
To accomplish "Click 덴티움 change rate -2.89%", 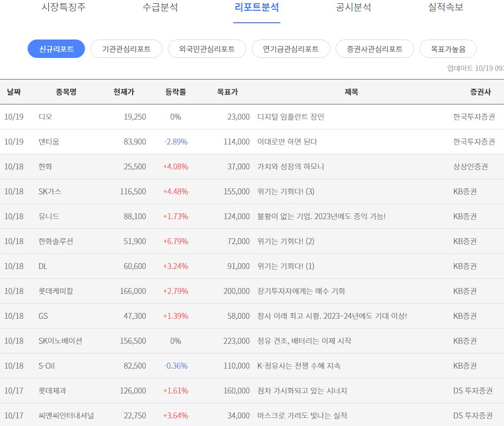I will pos(176,142).
